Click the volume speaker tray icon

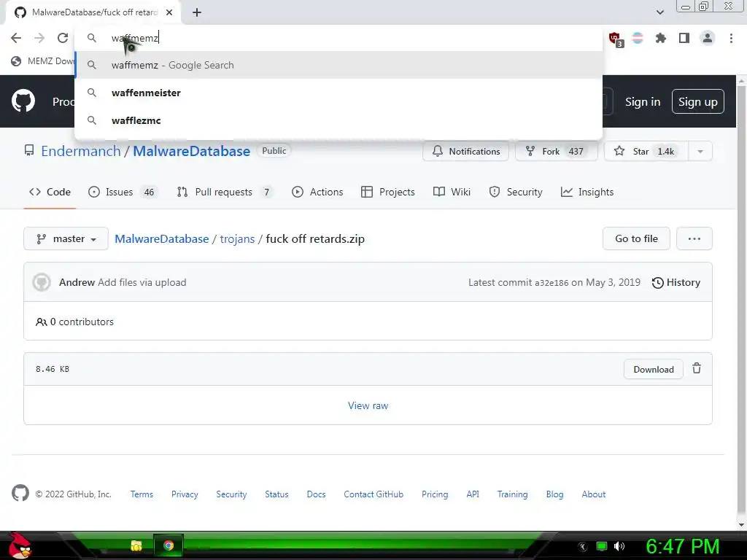pyautogui.click(x=619, y=546)
